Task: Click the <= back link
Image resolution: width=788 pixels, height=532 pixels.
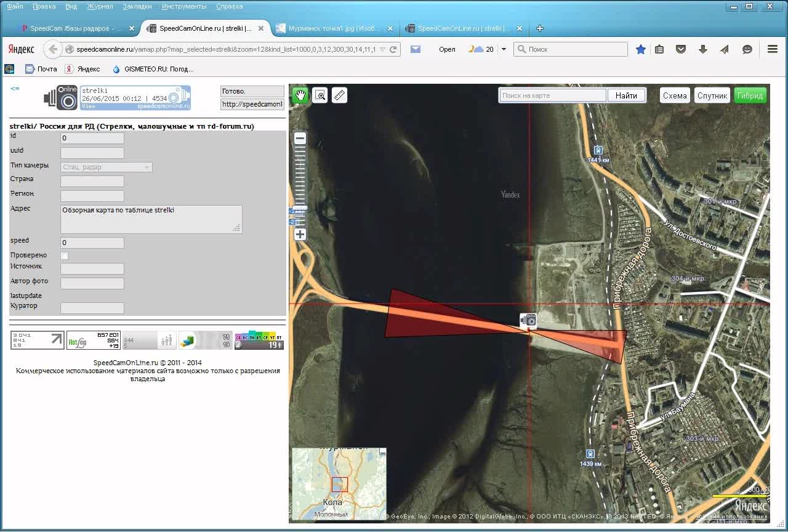Action: pos(15,89)
